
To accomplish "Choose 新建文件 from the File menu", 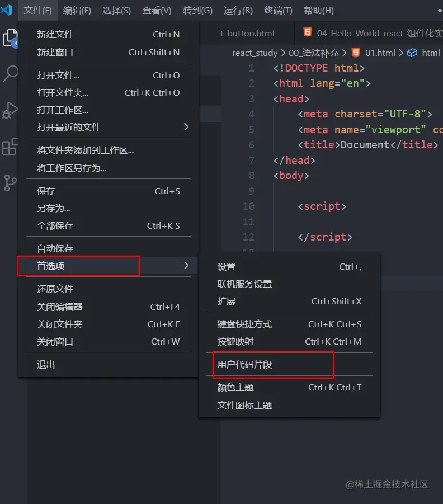I will pyautogui.click(x=109, y=34).
